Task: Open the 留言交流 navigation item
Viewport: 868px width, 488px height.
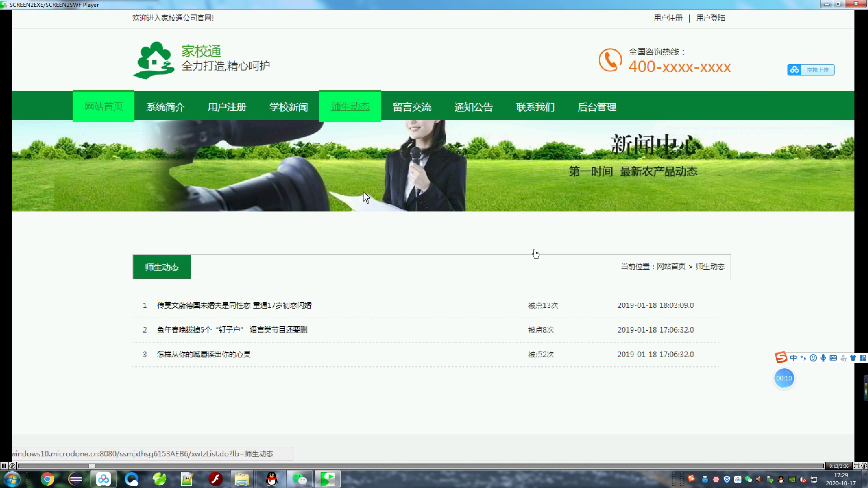Action: point(412,107)
